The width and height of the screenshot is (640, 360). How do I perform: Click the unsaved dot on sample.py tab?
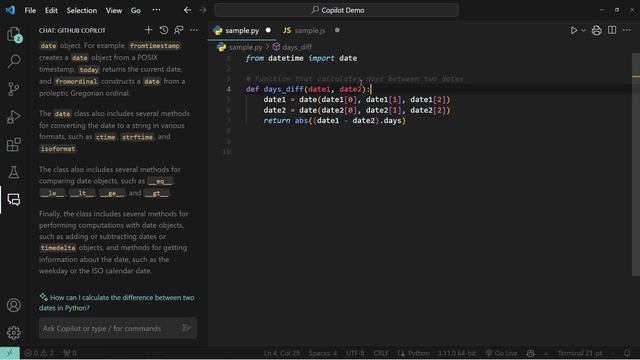click(x=268, y=30)
